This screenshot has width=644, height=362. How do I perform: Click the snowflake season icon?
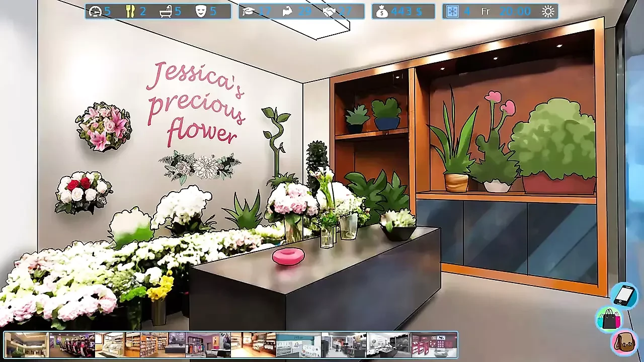pyautogui.click(x=452, y=11)
